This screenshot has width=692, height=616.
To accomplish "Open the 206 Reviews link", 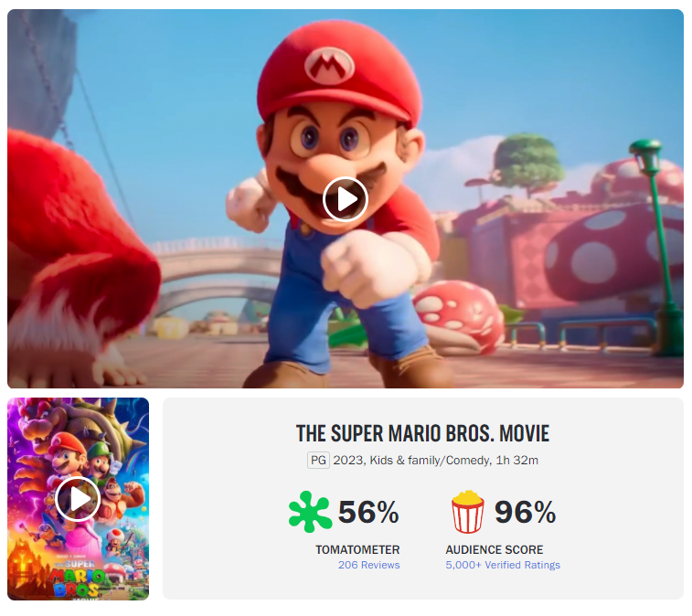I will tap(368, 565).
